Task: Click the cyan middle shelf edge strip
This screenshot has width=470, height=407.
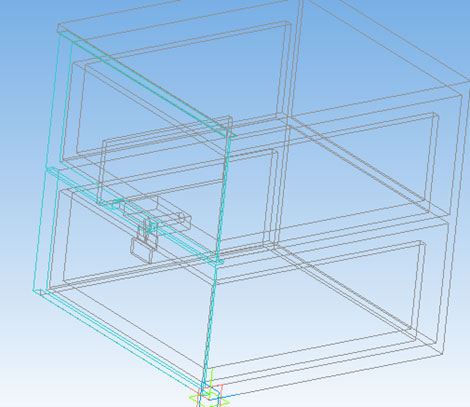Action: (x=133, y=216)
